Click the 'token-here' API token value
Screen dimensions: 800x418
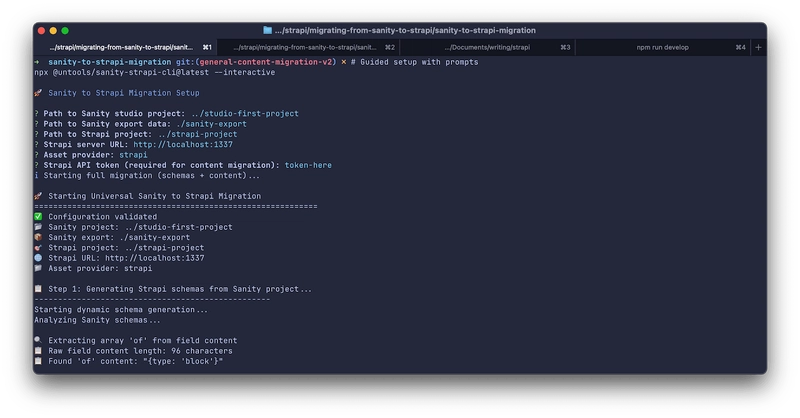click(x=308, y=165)
